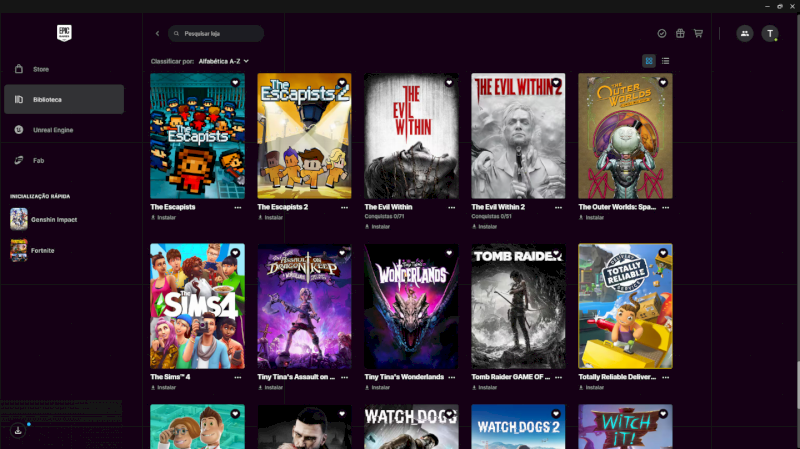Open the wishlist checkmark icon

662,34
